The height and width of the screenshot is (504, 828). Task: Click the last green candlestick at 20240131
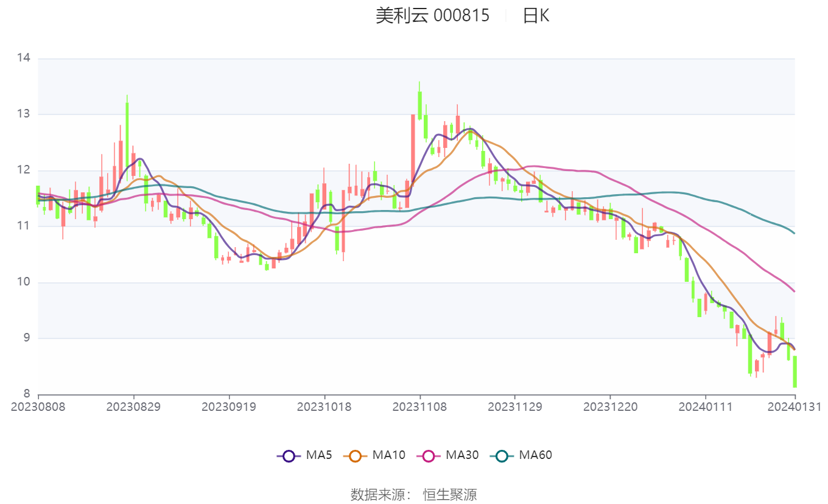tap(795, 371)
